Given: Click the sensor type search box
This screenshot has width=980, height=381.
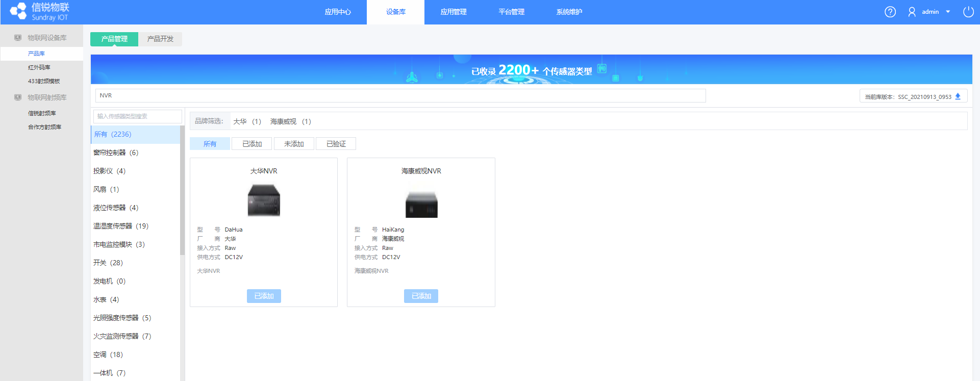Looking at the screenshot, I should coord(137,116).
